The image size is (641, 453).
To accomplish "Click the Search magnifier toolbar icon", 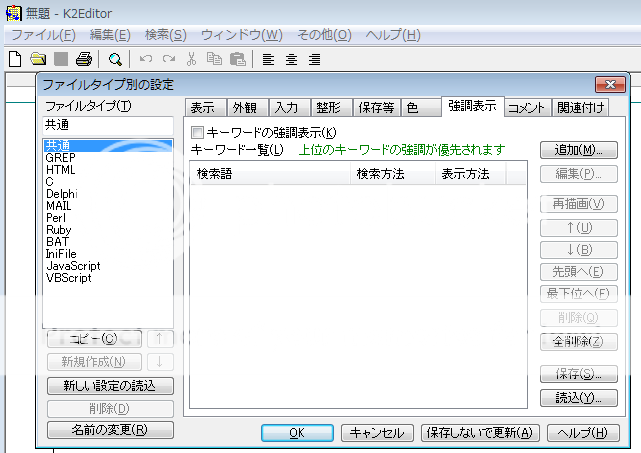I will pyautogui.click(x=115, y=60).
